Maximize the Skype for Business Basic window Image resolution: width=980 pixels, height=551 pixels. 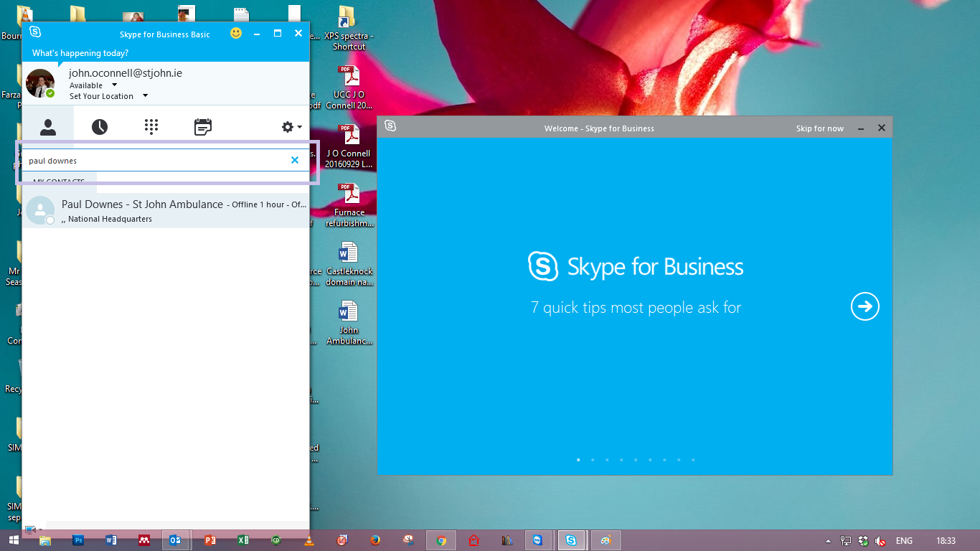coord(278,33)
